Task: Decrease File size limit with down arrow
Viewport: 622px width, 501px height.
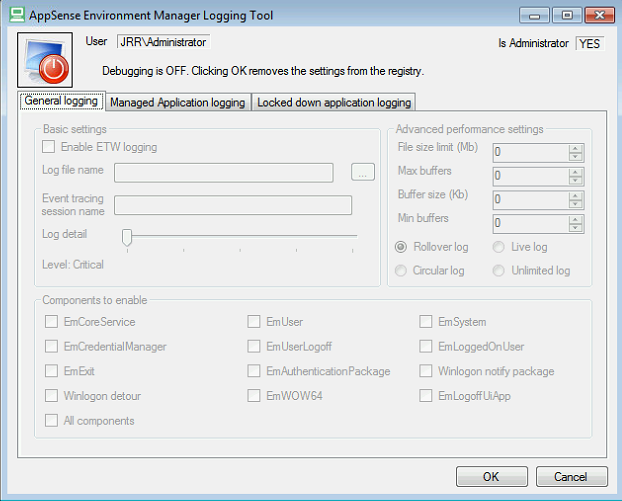Action: point(575,157)
